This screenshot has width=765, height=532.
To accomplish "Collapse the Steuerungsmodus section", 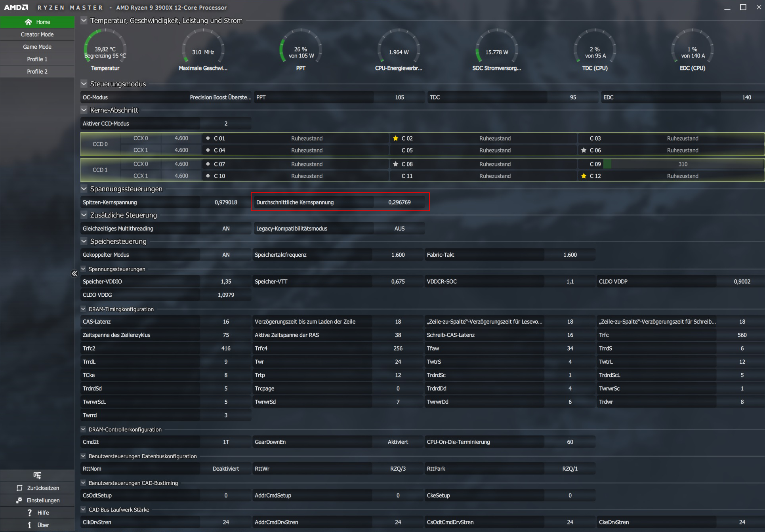I will click(84, 84).
